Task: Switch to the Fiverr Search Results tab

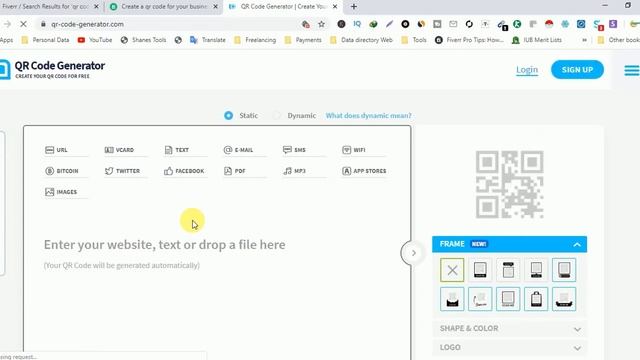Action: click(x=45, y=7)
